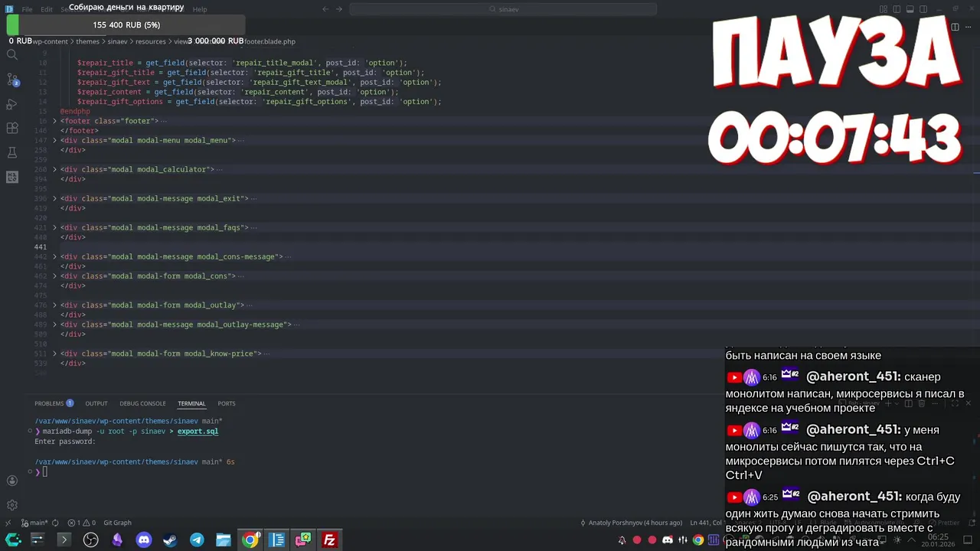
Task: Click the command center search field
Action: pos(503,9)
